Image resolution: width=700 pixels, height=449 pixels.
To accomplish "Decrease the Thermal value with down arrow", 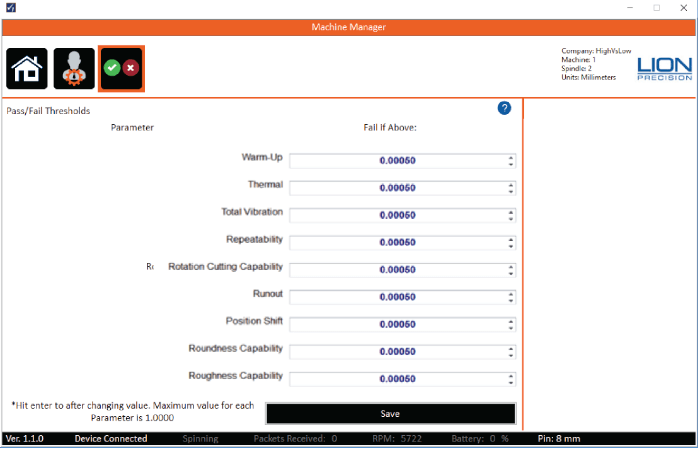I will pos(511,191).
